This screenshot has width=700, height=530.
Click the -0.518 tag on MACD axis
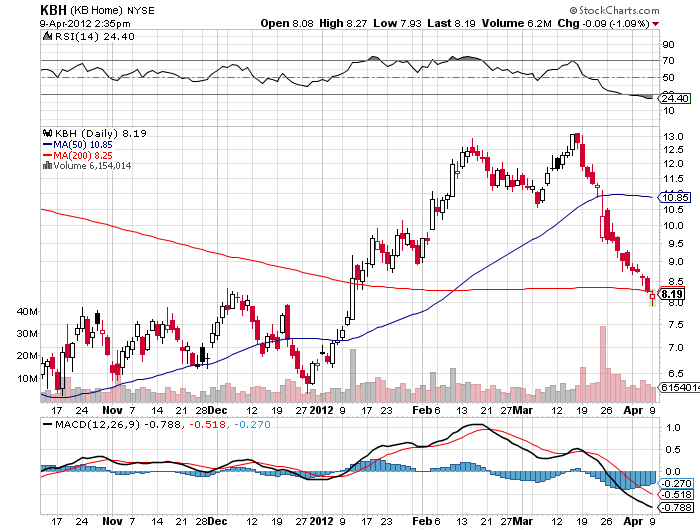[676, 495]
